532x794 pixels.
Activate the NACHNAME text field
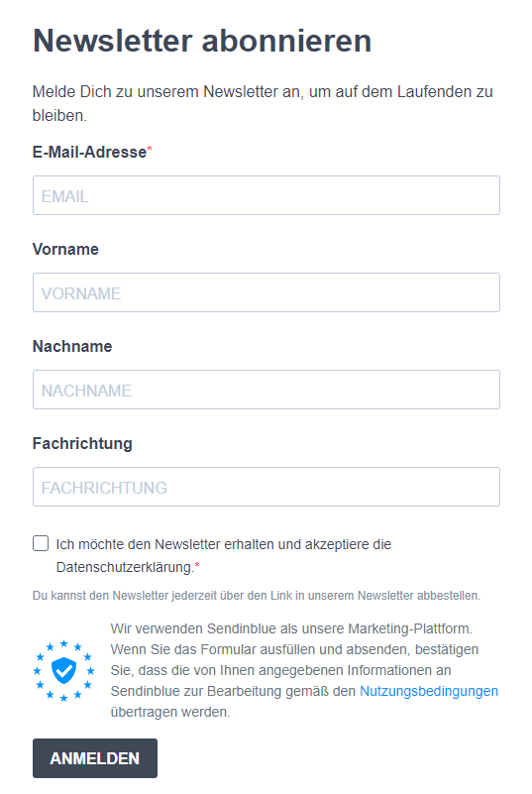coord(266,390)
